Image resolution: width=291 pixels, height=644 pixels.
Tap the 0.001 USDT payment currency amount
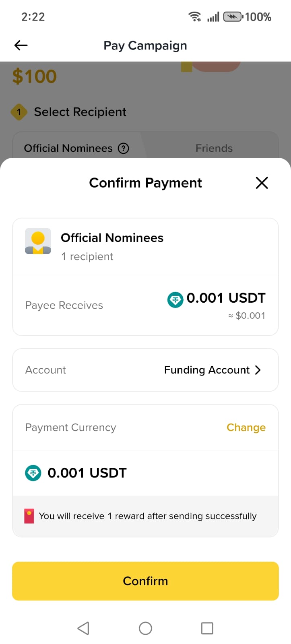[x=87, y=473]
